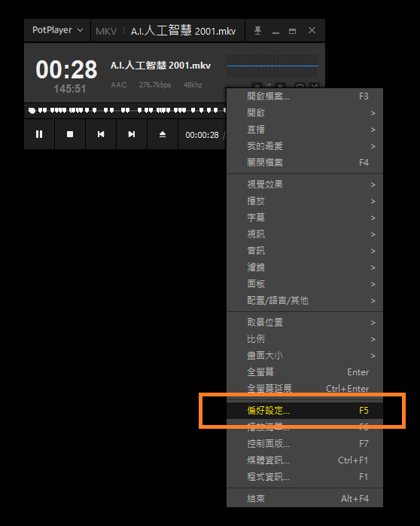Viewport: 420px width, 526px height.
Task: Select 全螢幕延展 (Ctrl+Enter) menu item
Action: pyautogui.click(x=305, y=388)
